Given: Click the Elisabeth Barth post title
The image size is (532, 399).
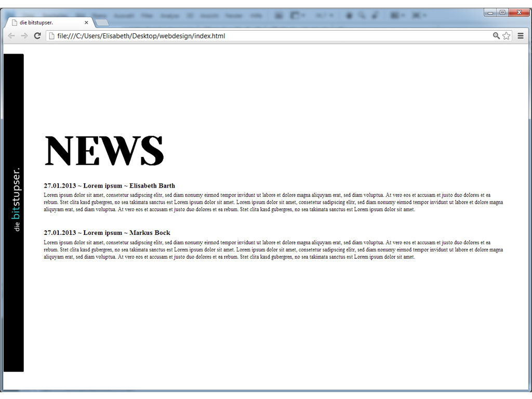Looking at the screenshot, I should pos(109,185).
